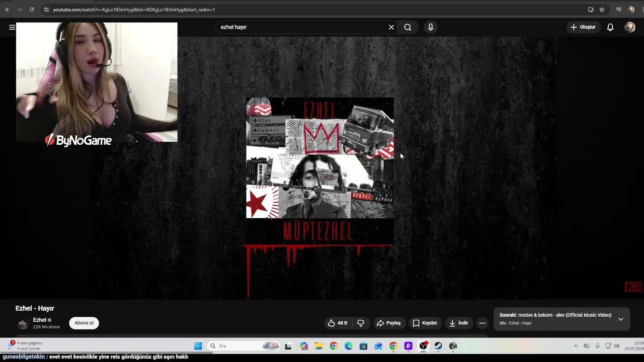Open the Windows Start menu
The image size is (644, 362).
pyautogui.click(x=198, y=346)
